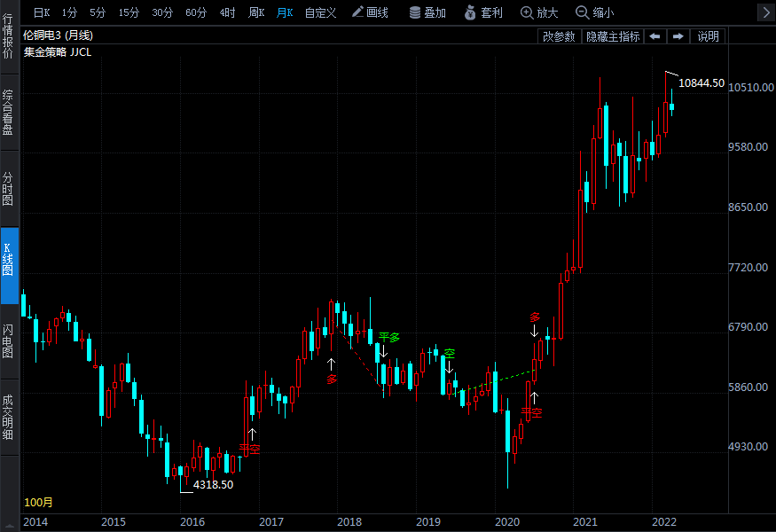Select the 60分 period
This screenshot has height=532, width=776.
tap(196, 13)
